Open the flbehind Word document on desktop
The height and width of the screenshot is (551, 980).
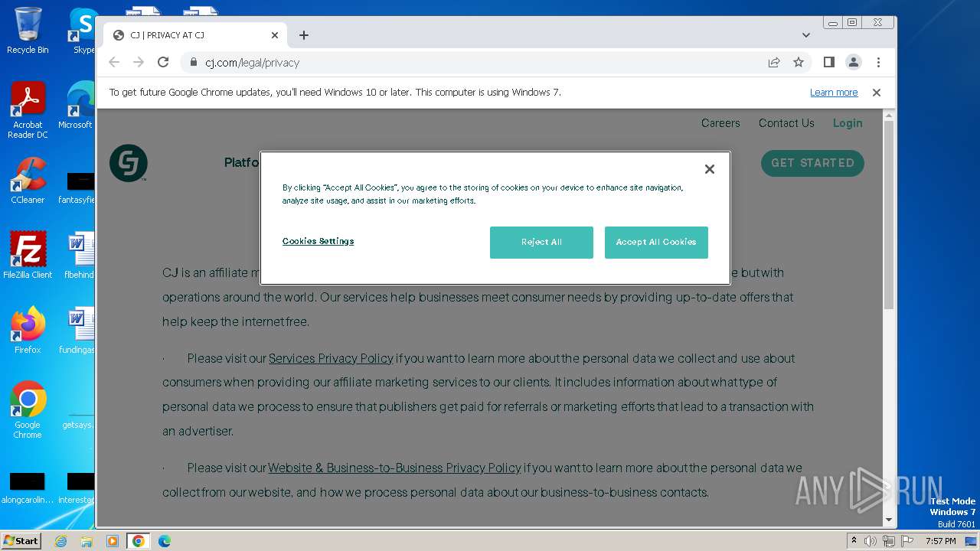point(80,255)
